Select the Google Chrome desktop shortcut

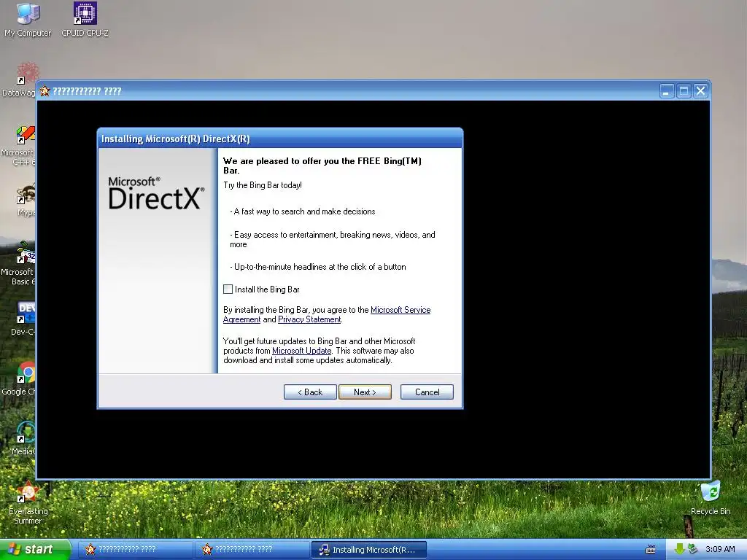[19, 378]
